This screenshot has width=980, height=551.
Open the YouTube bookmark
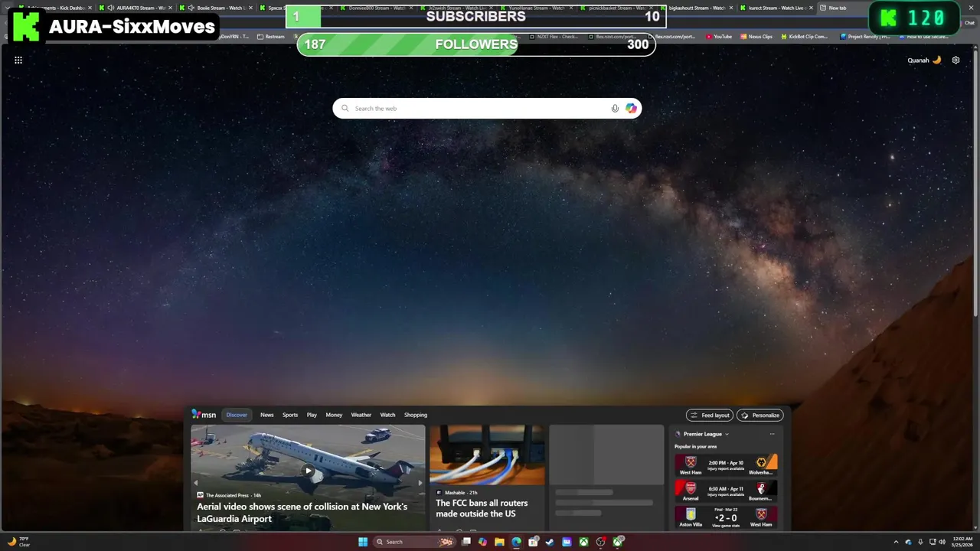coord(719,37)
